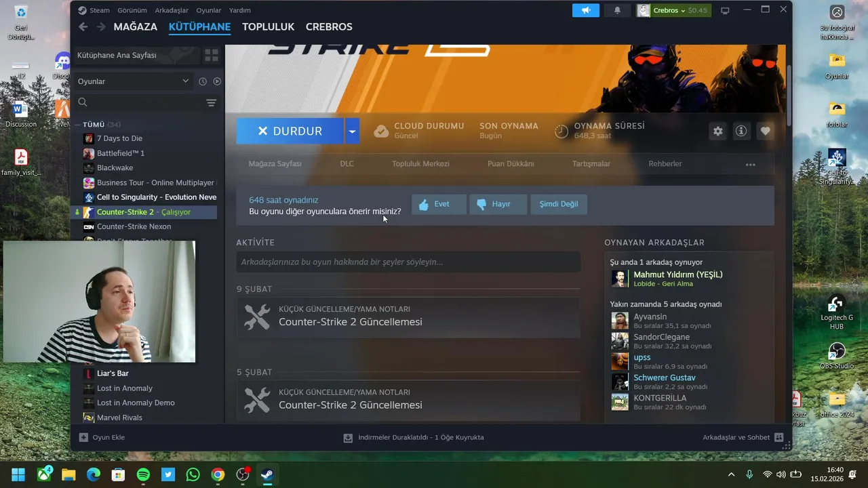The image size is (868, 488).
Task: Show more game links via three dots
Action: click(750, 164)
